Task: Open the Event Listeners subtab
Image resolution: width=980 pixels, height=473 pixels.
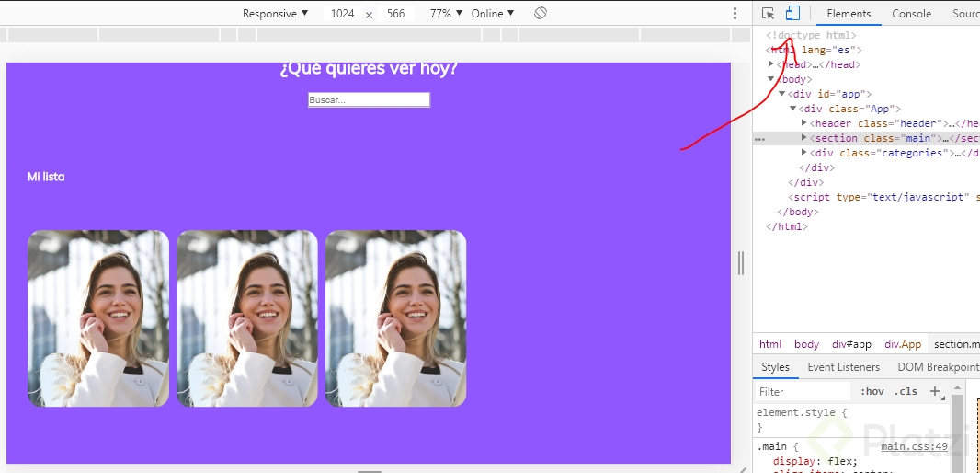Action: pos(843,367)
